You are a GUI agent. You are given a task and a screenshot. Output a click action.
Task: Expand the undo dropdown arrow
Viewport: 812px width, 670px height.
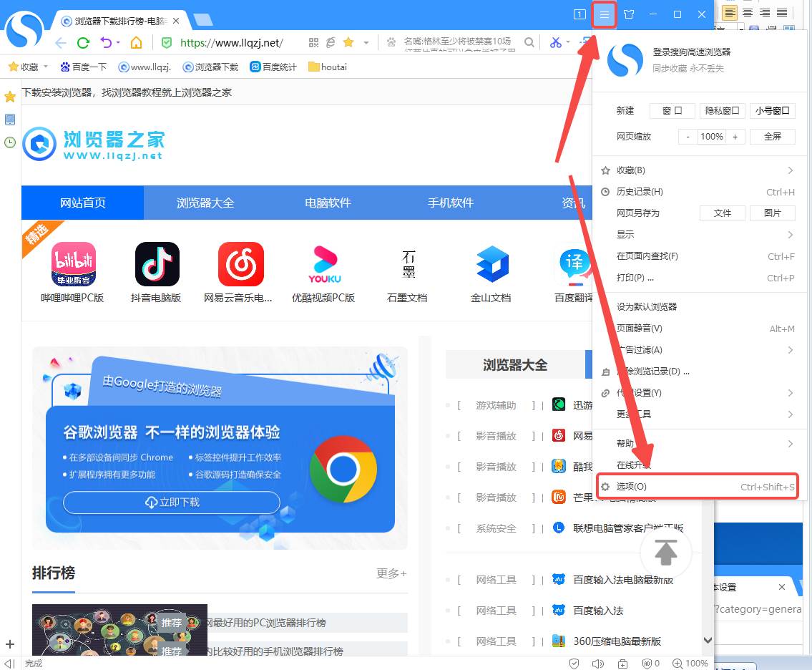(118, 42)
